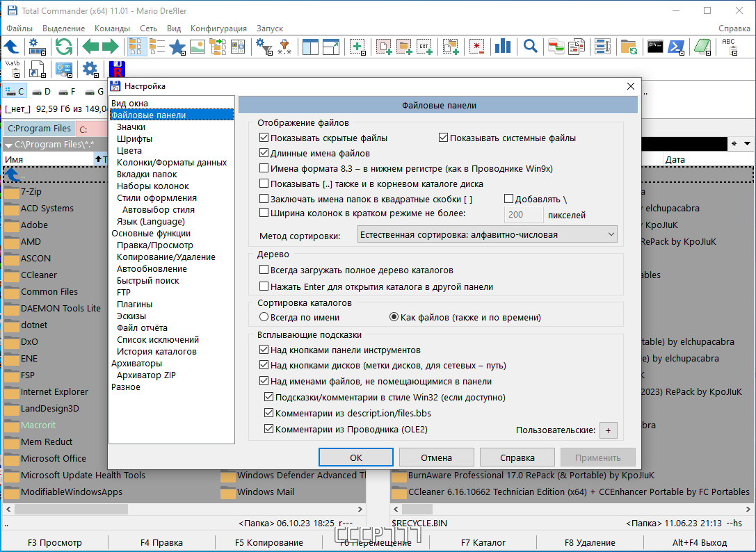This screenshot has height=552, width=756.
Task: Select 'Как файлов (также и по времени)' radio
Action: (394, 317)
